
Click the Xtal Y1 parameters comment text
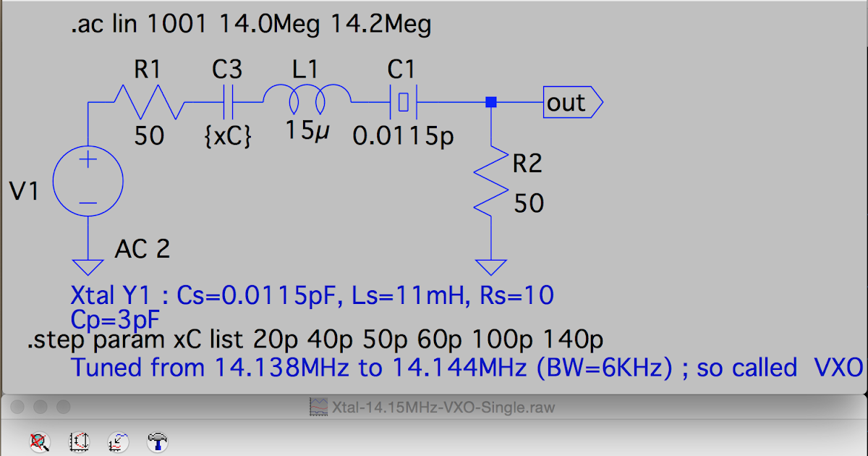(311, 295)
